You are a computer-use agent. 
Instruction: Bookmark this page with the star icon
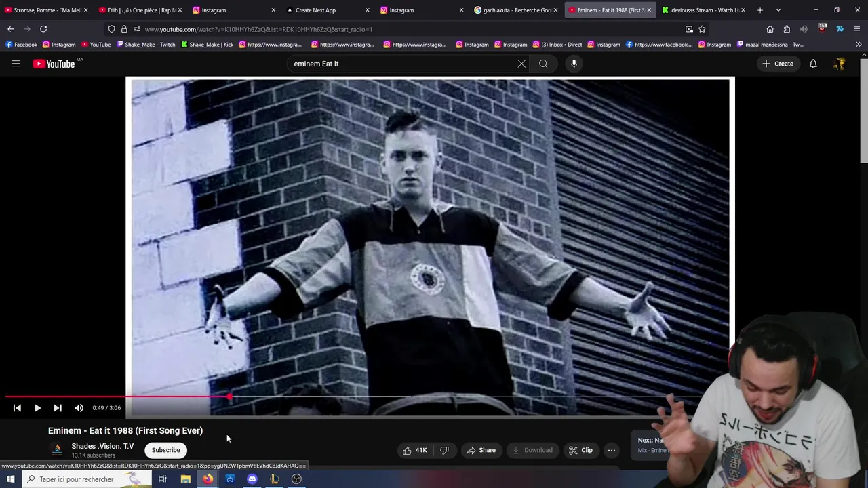coord(702,29)
